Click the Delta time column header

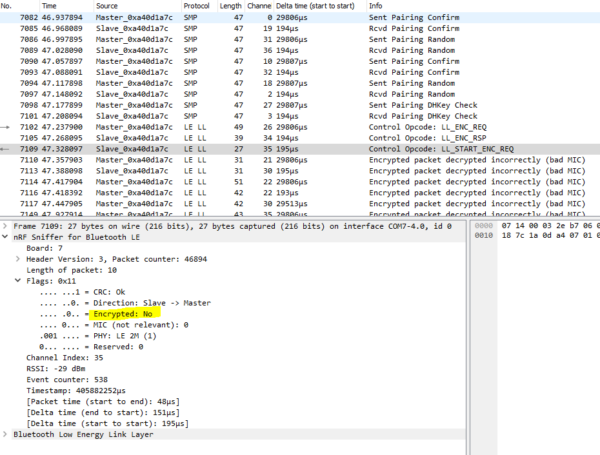click(307, 6)
